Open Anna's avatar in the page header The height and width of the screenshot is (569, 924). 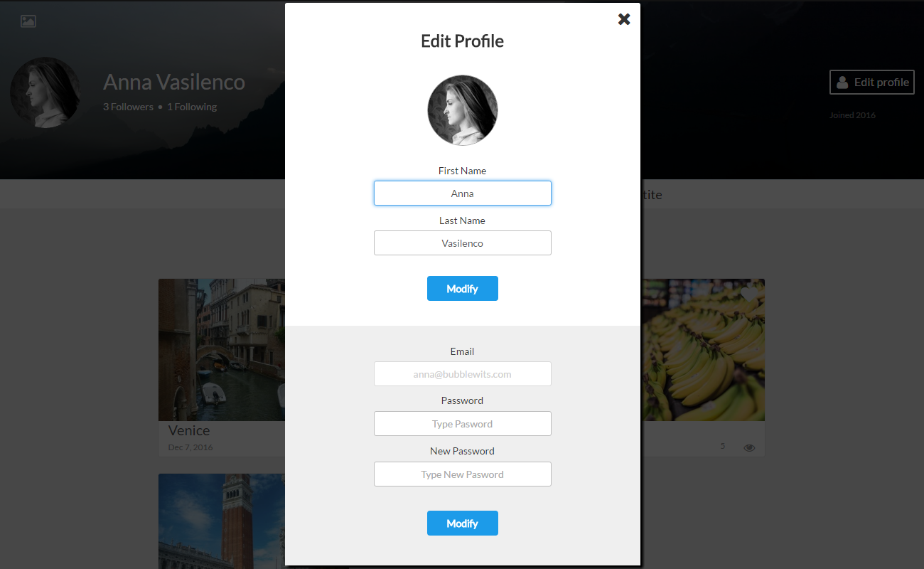45,92
